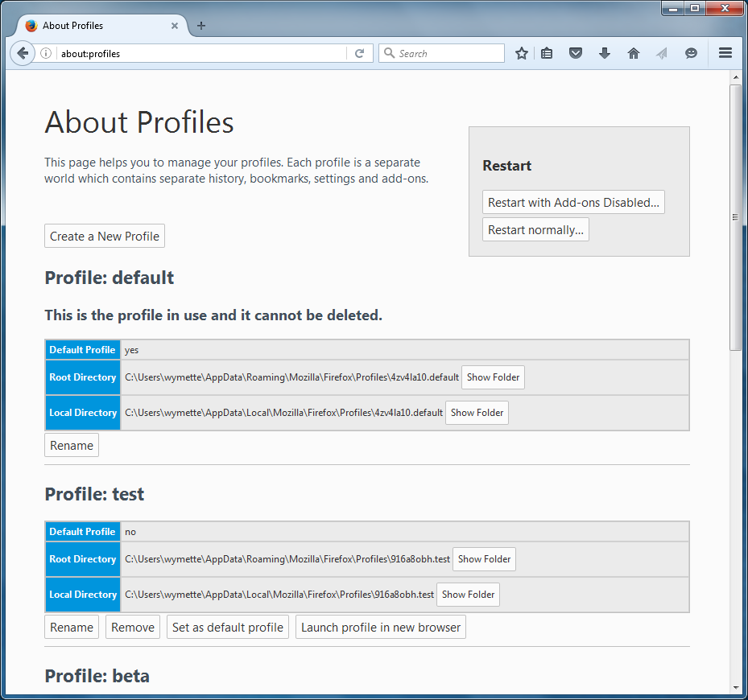This screenshot has width=748, height=700.
Task: Rename the test profile
Action: [x=72, y=627]
